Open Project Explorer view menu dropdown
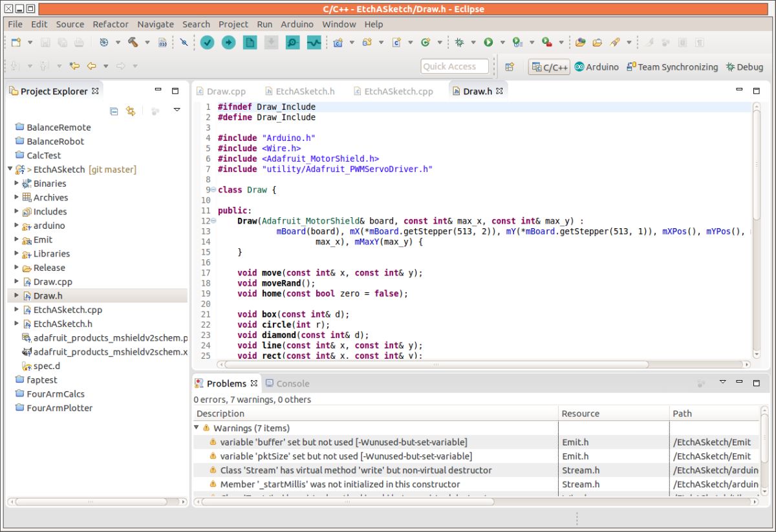The image size is (776, 532). pos(177,111)
